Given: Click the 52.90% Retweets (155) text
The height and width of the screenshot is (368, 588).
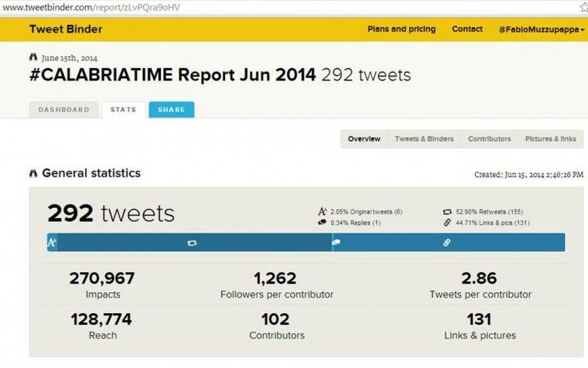Looking at the screenshot, I should (490, 212).
